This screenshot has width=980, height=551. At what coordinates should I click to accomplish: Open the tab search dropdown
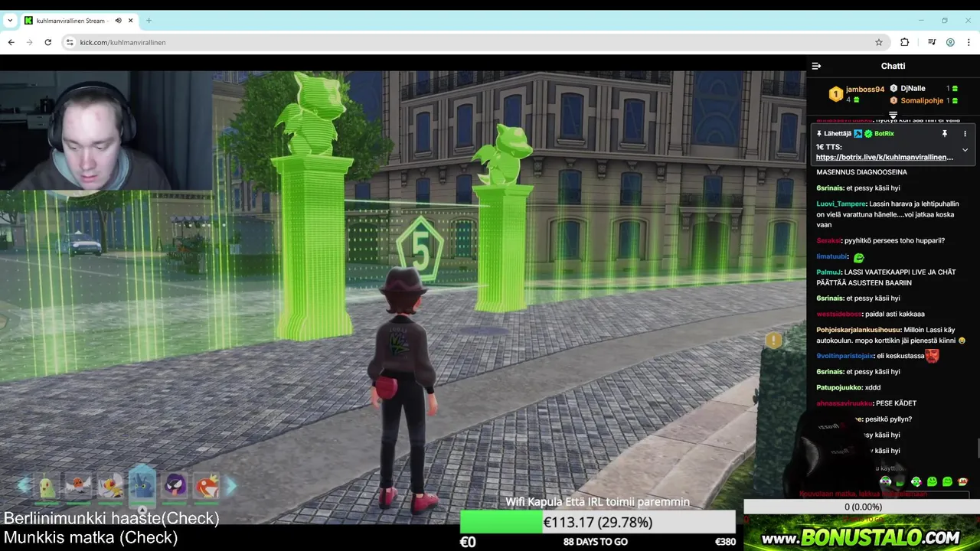pyautogui.click(x=10, y=21)
